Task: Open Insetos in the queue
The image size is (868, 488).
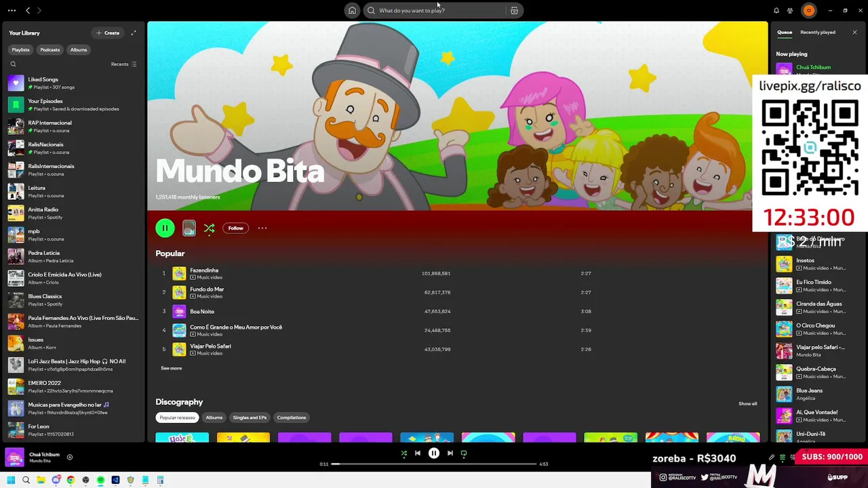Action: pos(818,264)
